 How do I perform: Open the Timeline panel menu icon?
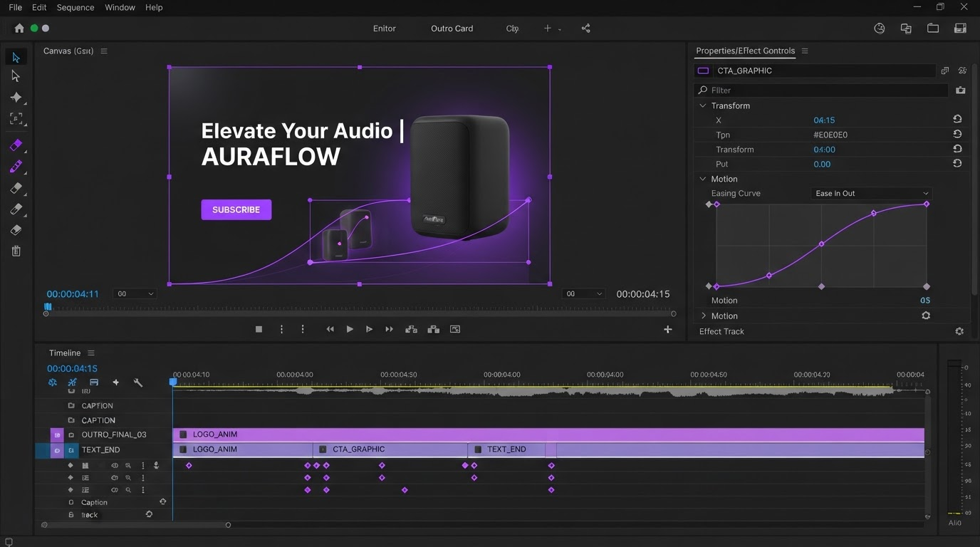click(x=91, y=353)
